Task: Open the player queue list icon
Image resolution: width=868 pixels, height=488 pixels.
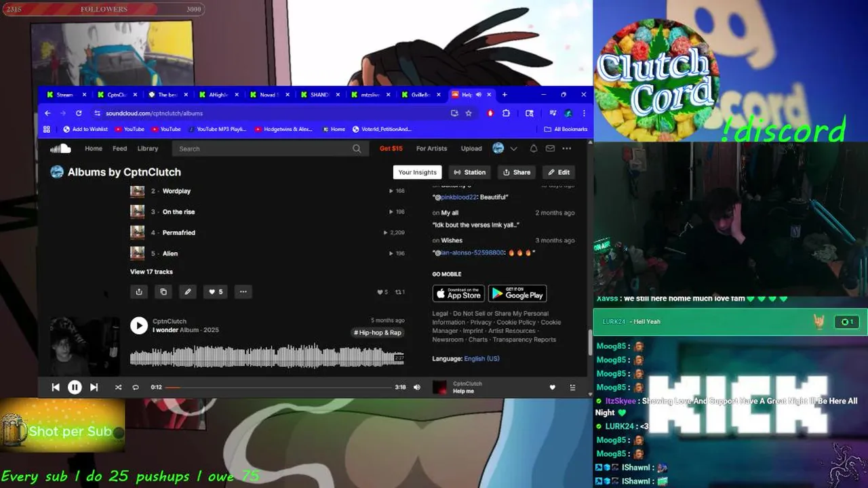Action: (572, 387)
